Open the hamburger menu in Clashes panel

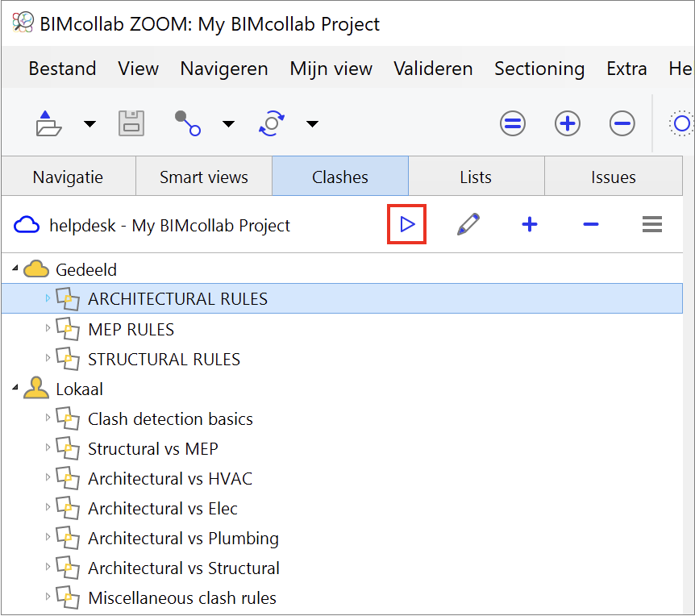click(652, 224)
